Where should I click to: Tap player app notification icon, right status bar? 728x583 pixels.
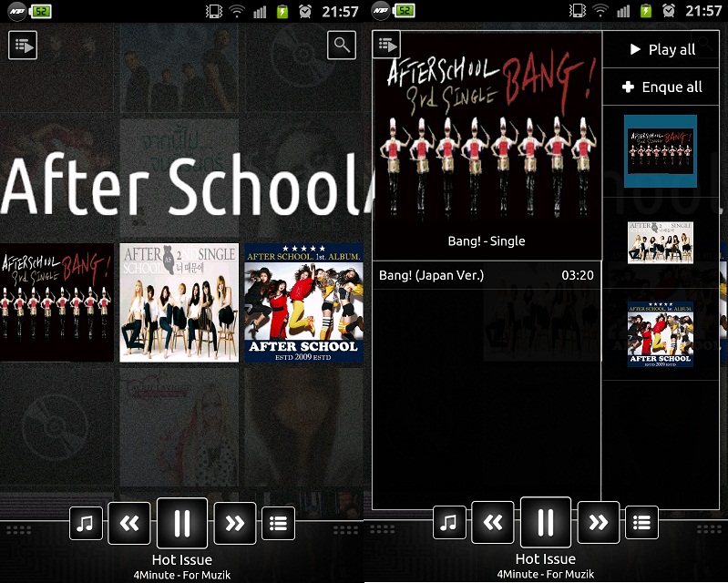[x=380, y=11]
